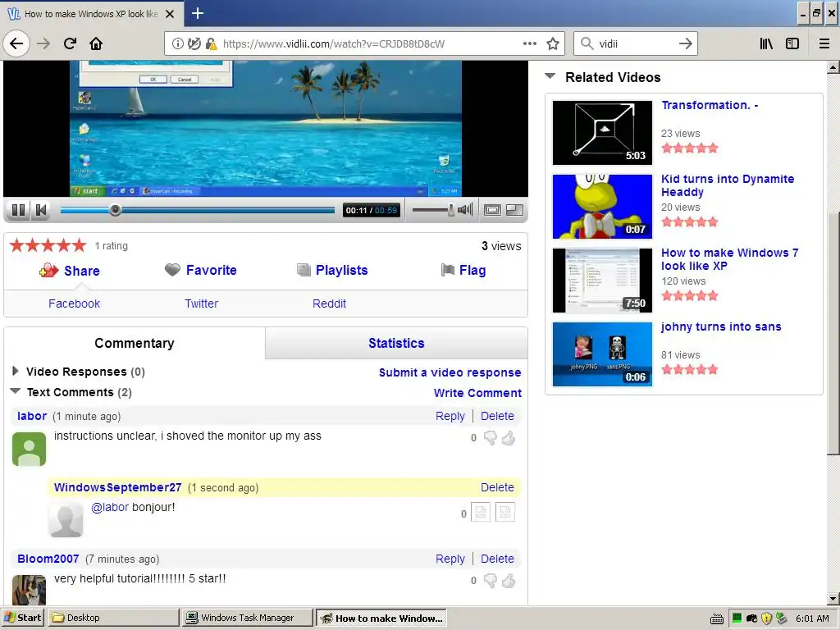
Task: Click Submit a video response link
Action: tap(450, 372)
